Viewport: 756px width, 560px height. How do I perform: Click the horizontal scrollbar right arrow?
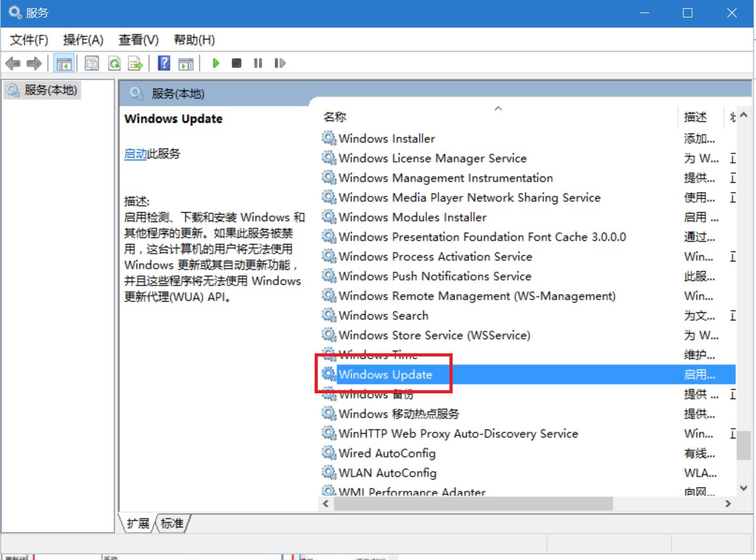728,503
